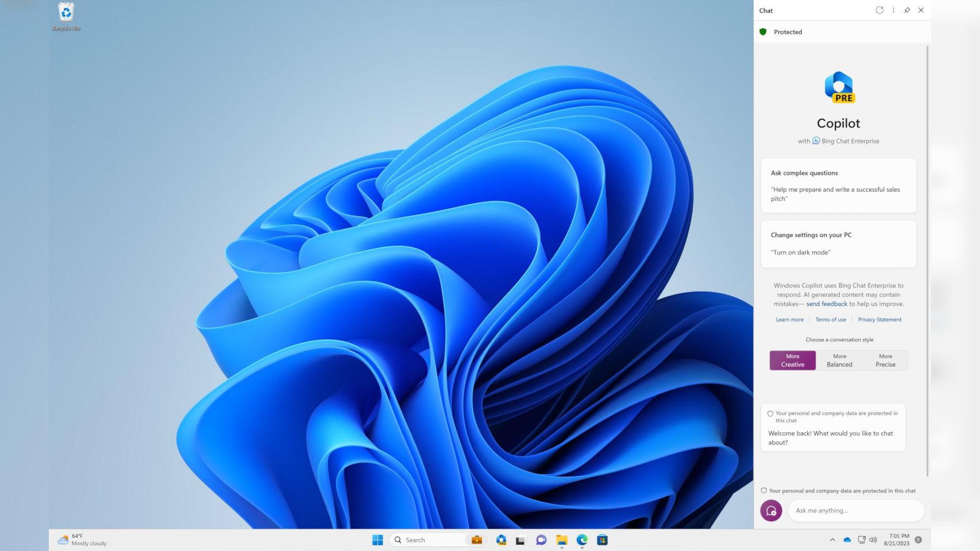
Task: Click the new topic button beside input
Action: (771, 510)
